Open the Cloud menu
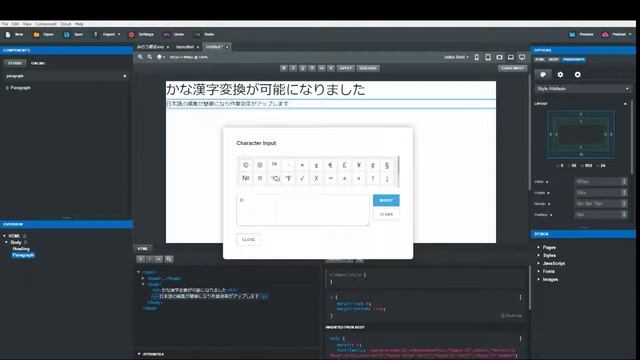 point(66,24)
